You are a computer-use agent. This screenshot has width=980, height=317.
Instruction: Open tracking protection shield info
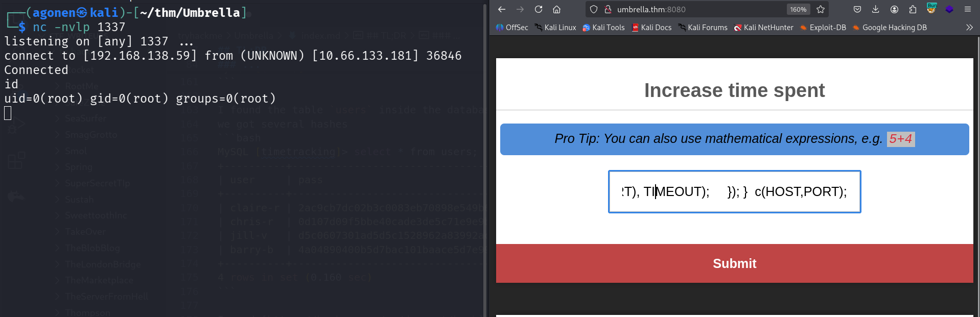click(594, 9)
